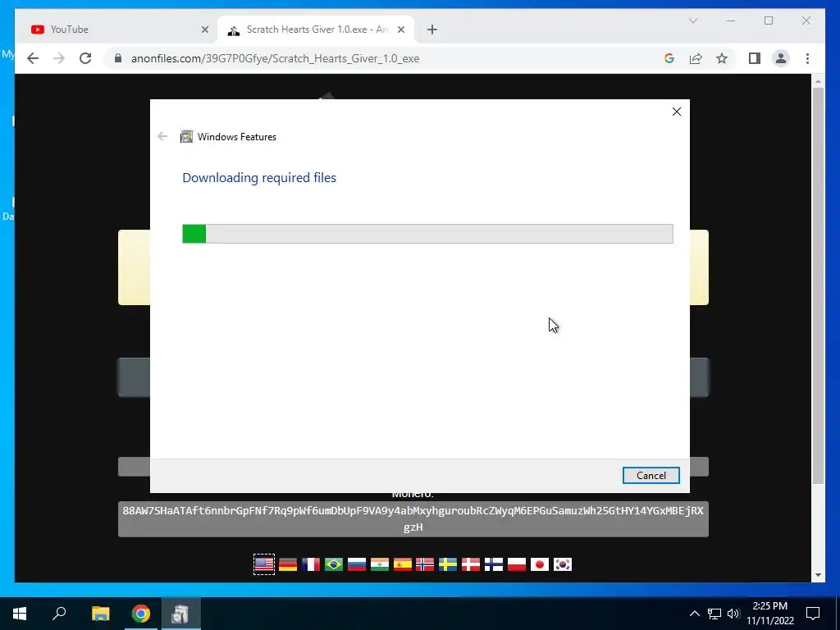Open volume control tray icon
840x630 pixels.
[x=733, y=614]
